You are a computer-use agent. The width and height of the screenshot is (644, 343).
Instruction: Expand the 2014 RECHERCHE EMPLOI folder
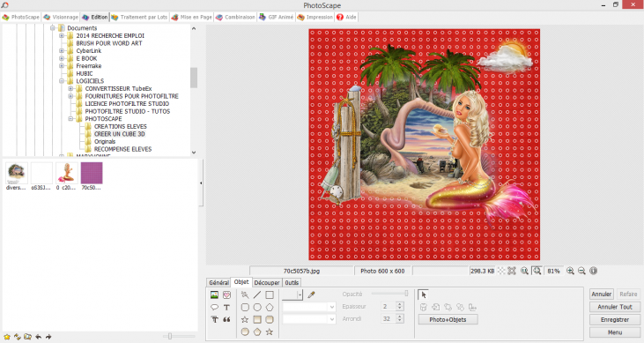click(x=62, y=36)
